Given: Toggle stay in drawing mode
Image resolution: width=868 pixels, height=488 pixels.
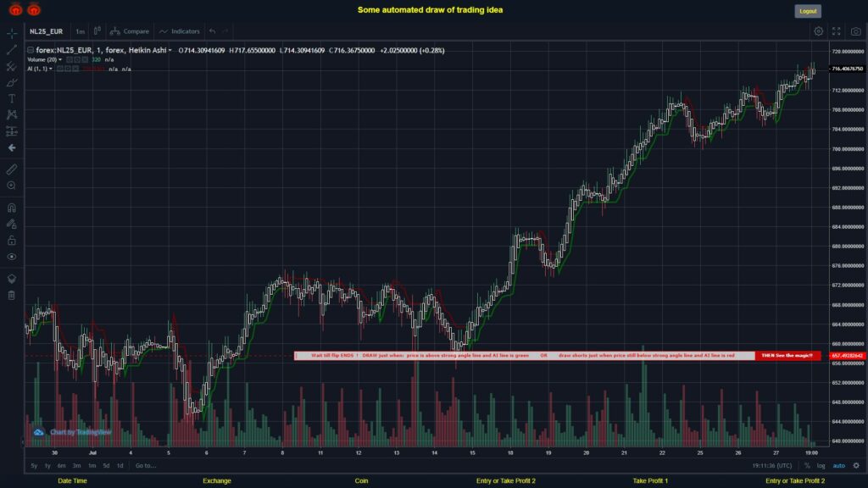Looking at the screenshot, I should pos(12,224).
